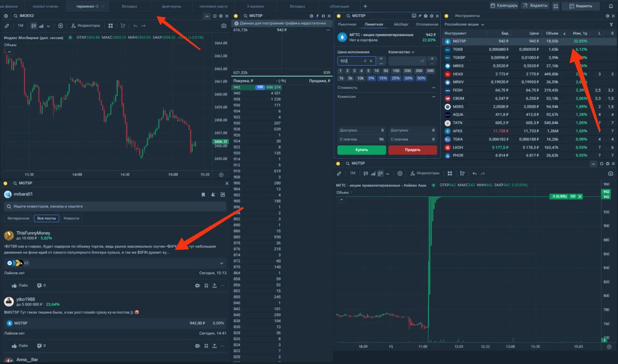This screenshot has height=364, width=618.
Task: Toggle area chart type in IMOEX2 chart
Action: pyautogui.click(x=41, y=26)
